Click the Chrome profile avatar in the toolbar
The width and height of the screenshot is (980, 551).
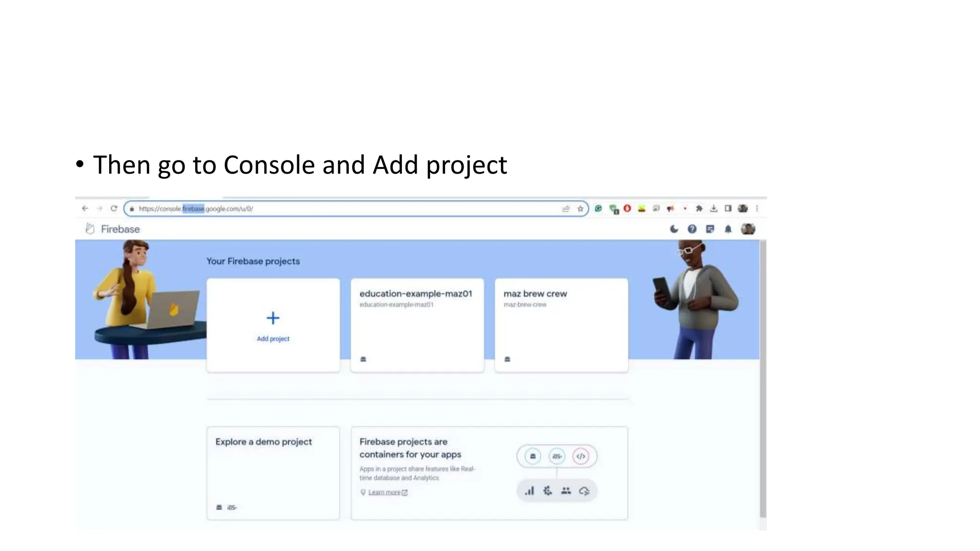pyautogui.click(x=743, y=209)
